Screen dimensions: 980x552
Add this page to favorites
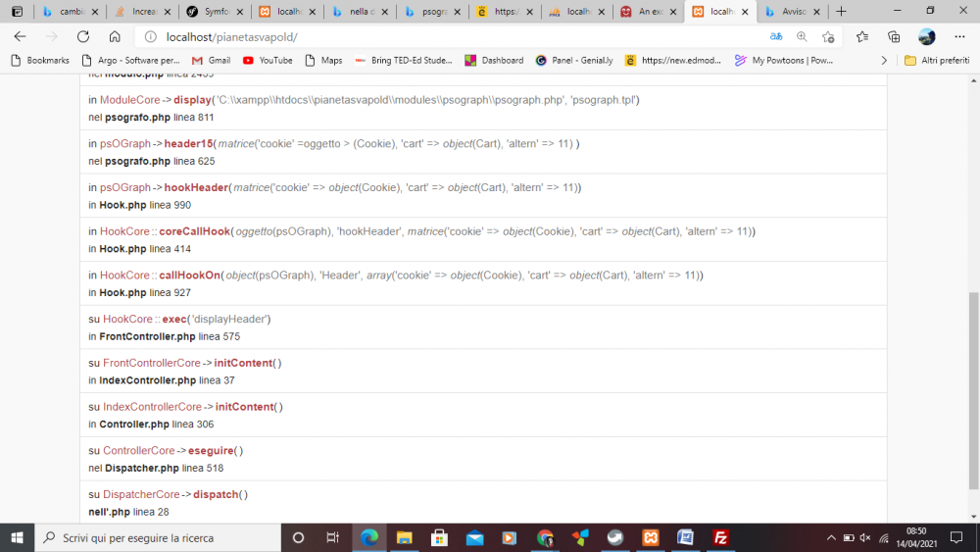coord(828,37)
